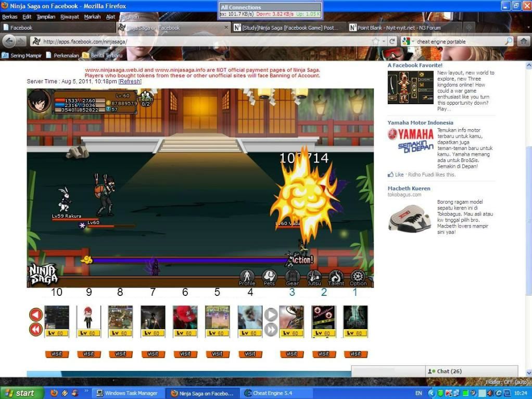Click the Team 0/2 icon
The height and width of the screenshot is (399, 532).
pyautogui.click(x=146, y=98)
